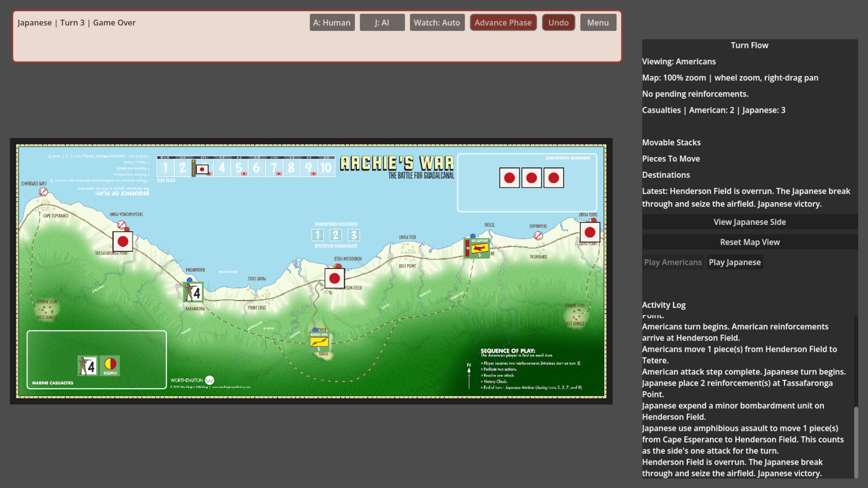This screenshot has width=868, height=488.
Task: Toggle the A: Human player control
Action: tap(332, 23)
